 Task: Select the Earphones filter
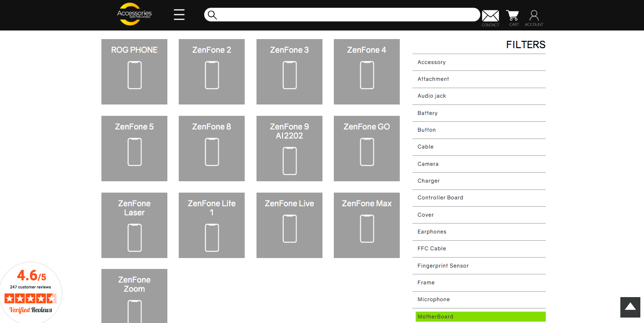[x=479, y=232]
